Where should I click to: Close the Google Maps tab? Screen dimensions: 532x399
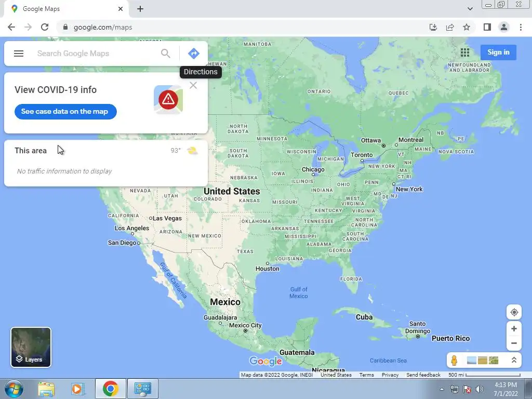pyautogui.click(x=121, y=9)
